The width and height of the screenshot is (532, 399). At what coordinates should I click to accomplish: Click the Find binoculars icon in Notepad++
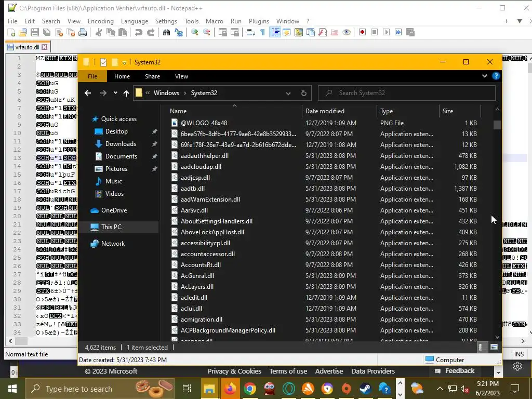pos(166,32)
